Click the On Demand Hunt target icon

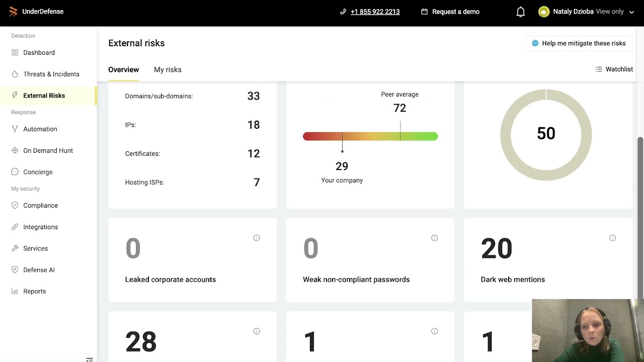(x=15, y=150)
